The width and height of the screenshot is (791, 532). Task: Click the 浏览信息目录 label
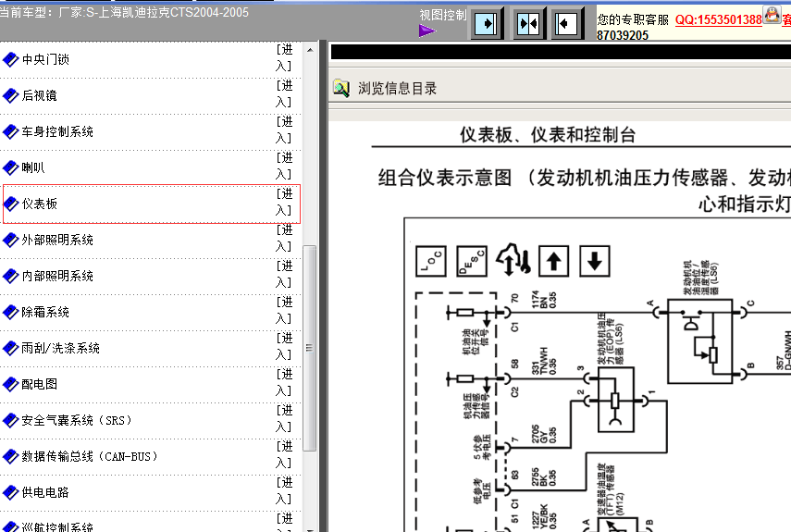[397, 89]
